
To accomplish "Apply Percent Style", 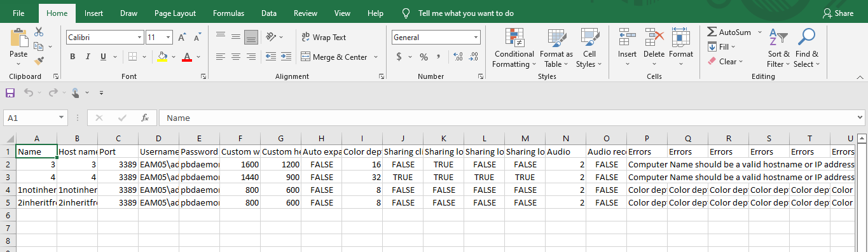I will pos(424,57).
